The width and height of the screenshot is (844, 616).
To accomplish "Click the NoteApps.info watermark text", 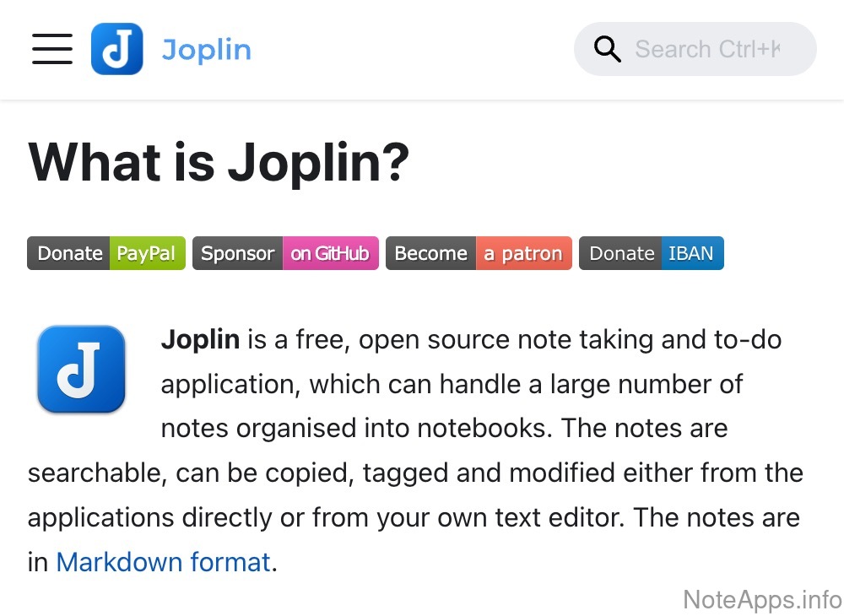I will click(761, 599).
